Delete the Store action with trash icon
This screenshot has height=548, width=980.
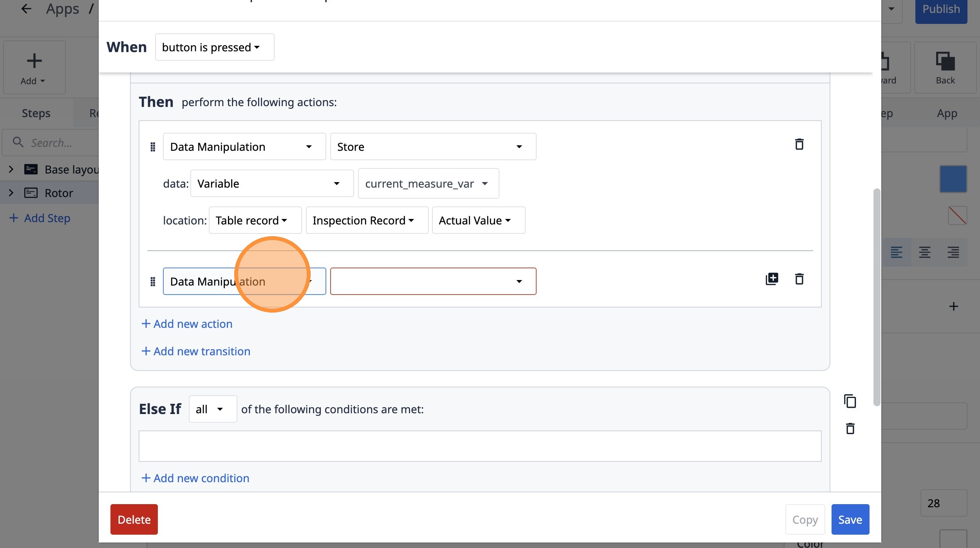click(799, 144)
